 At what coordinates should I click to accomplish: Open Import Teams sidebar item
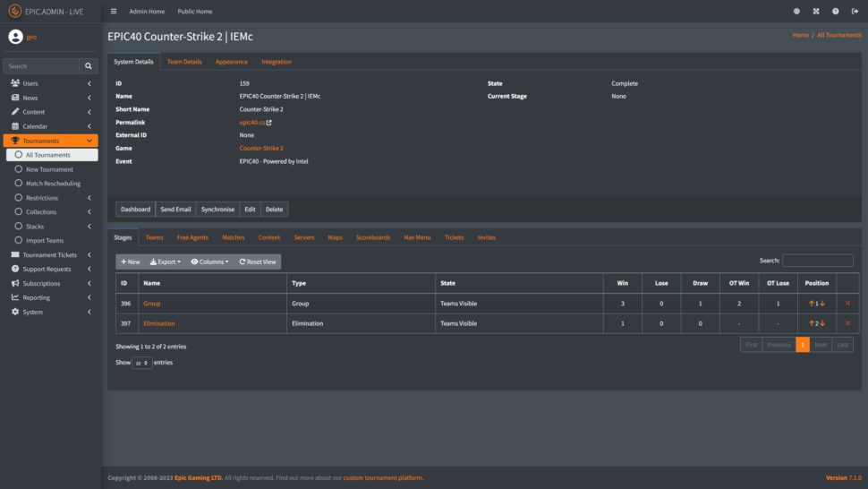52,240
